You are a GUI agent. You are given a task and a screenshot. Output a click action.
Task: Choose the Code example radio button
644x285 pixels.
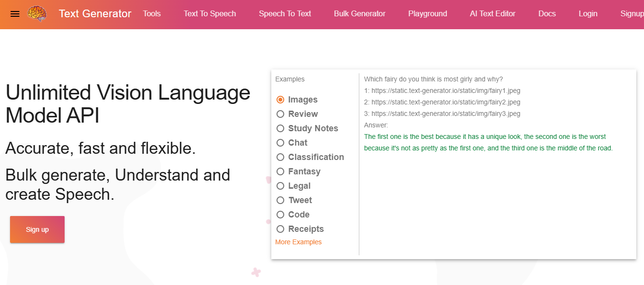[280, 215]
